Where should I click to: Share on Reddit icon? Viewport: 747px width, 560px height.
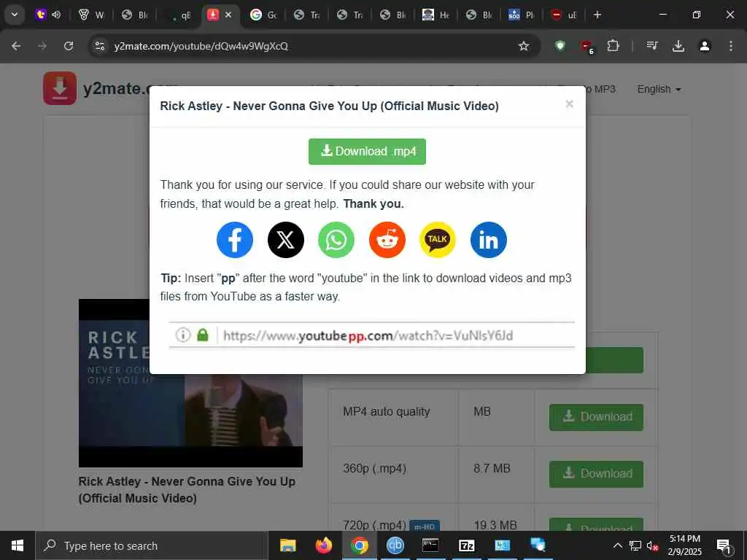click(x=387, y=239)
